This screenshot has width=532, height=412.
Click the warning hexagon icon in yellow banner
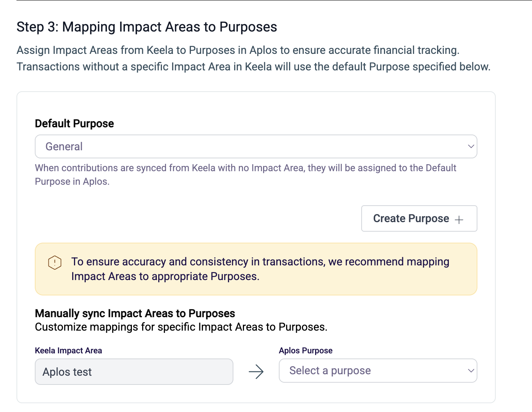coord(55,262)
